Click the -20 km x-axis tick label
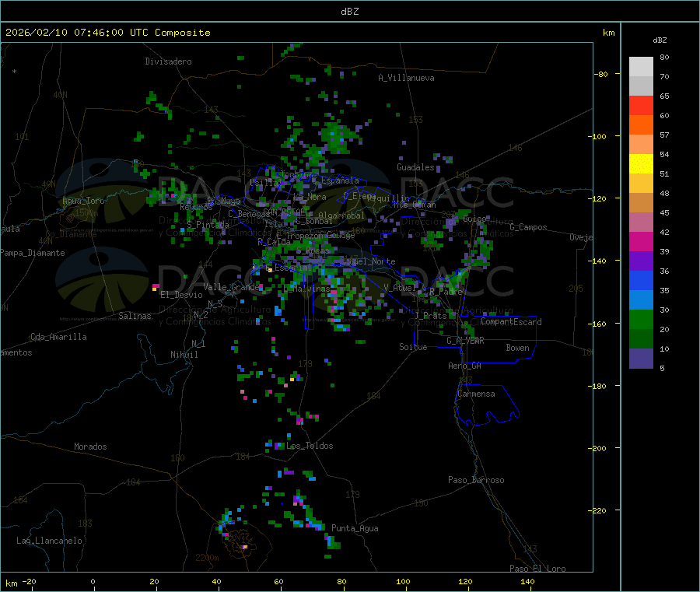 [30, 581]
